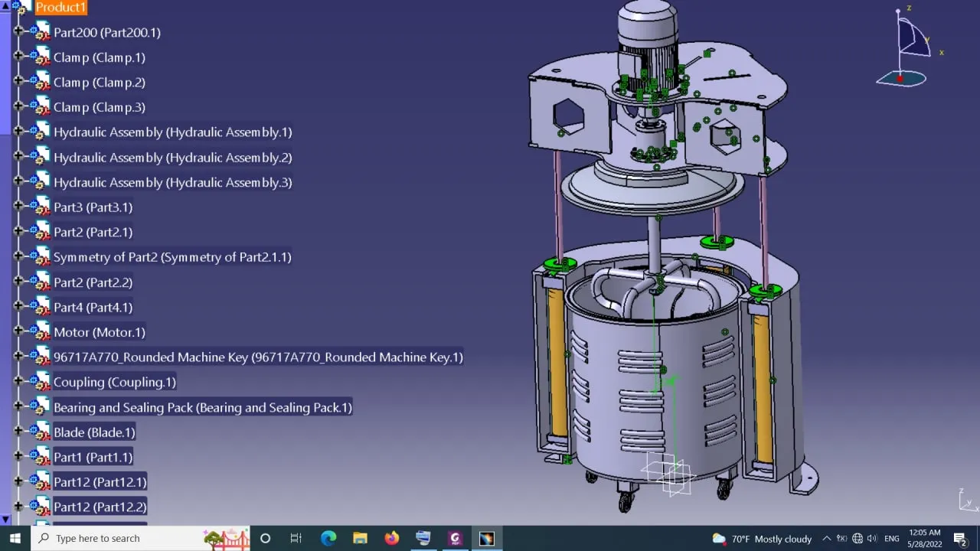Select Part12 (Part12.1) in the tree

(x=100, y=482)
